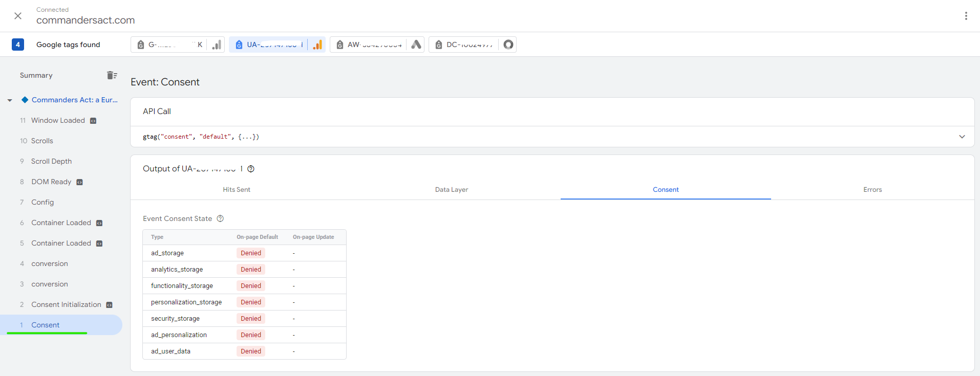Select the Consent Initialization event
Screen dimensions: 980x376
coord(66,304)
